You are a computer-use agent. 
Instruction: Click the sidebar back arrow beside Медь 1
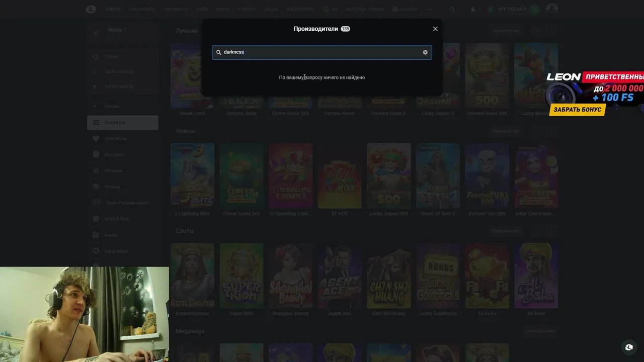96,33
